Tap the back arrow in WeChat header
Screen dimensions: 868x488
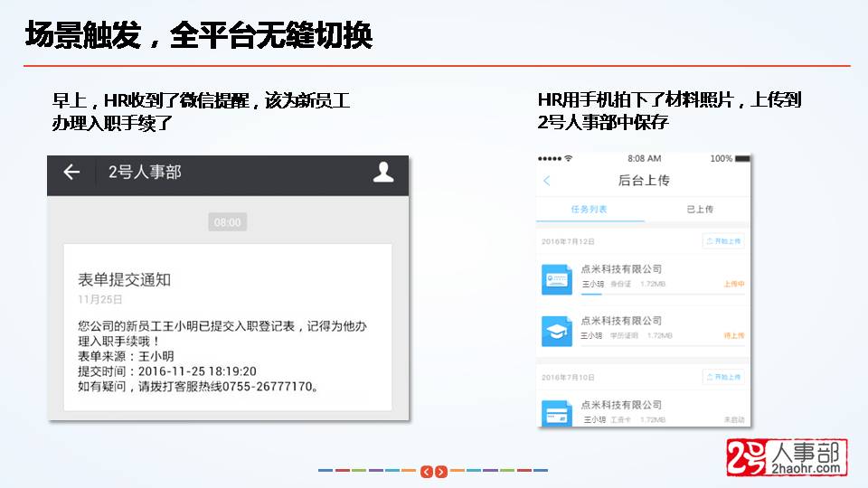click(71, 173)
